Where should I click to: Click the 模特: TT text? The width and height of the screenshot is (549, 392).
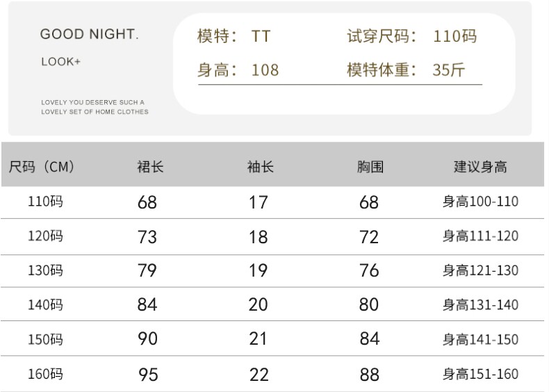click(233, 36)
